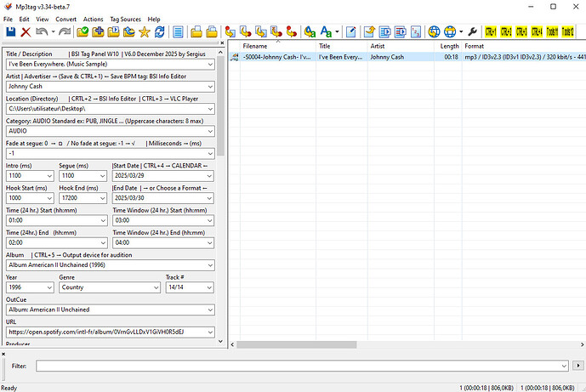Export tags with the orange-arrow page icon
The height and width of the screenshot is (392, 586).
(369, 32)
